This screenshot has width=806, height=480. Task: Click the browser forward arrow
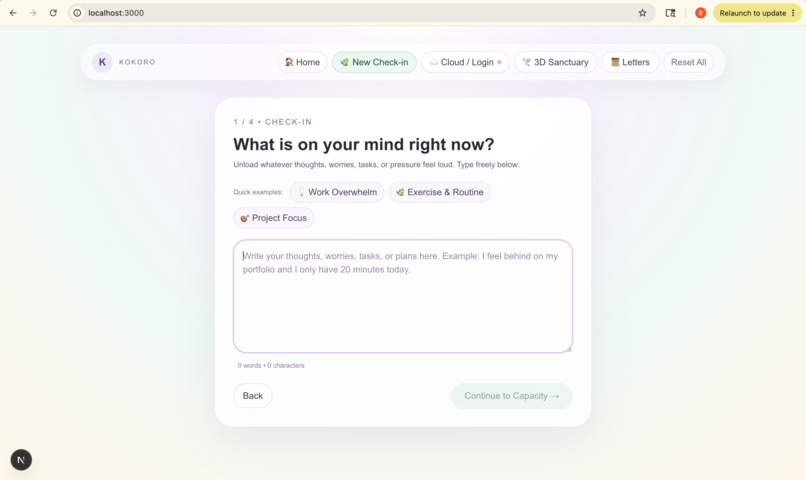pos(33,13)
